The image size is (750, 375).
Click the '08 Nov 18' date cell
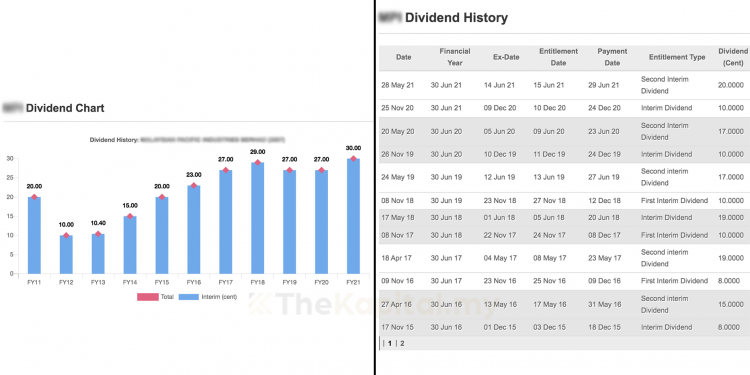(397, 200)
